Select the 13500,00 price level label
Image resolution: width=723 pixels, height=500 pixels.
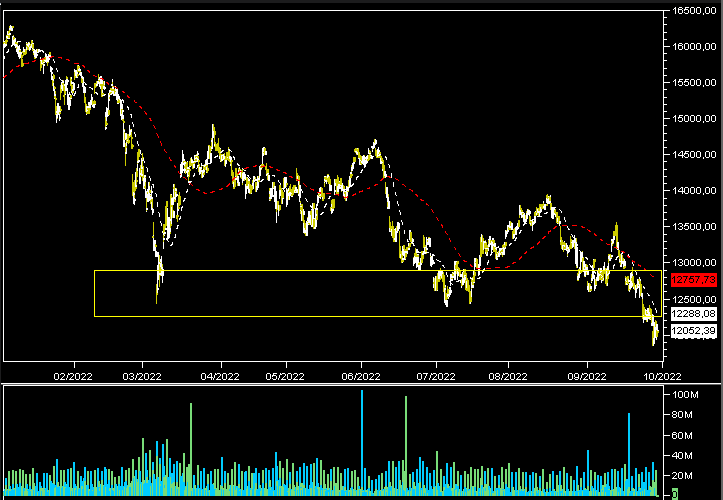(x=694, y=226)
